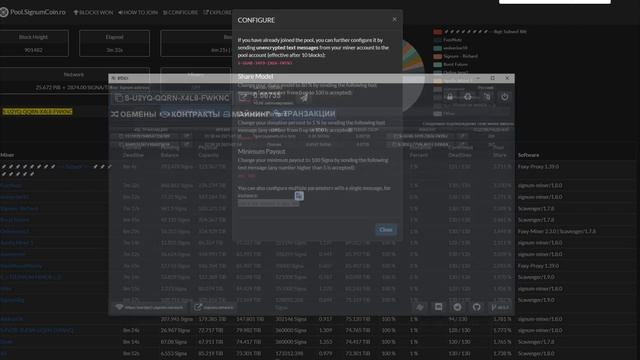This screenshot has width=640, height=360.
Task: Click the copy icon beside wallet address
Action: [118, 98]
